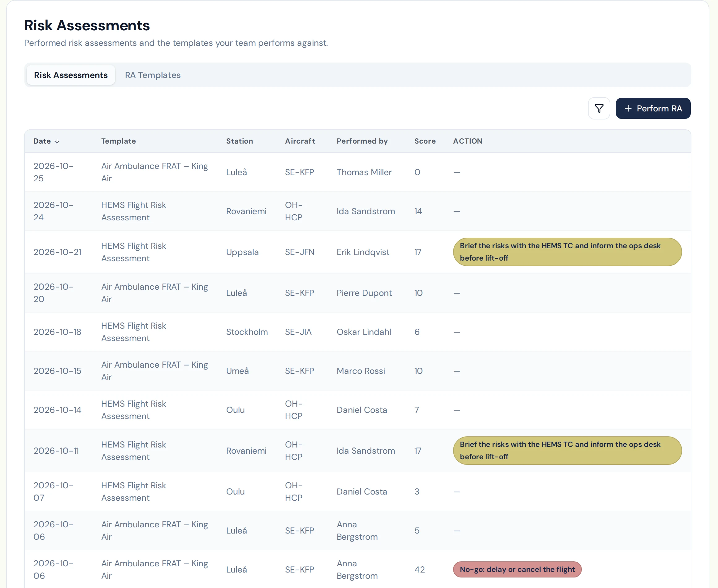Click the Aircraft column header
The height and width of the screenshot is (588, 718).
coord(300,141)
